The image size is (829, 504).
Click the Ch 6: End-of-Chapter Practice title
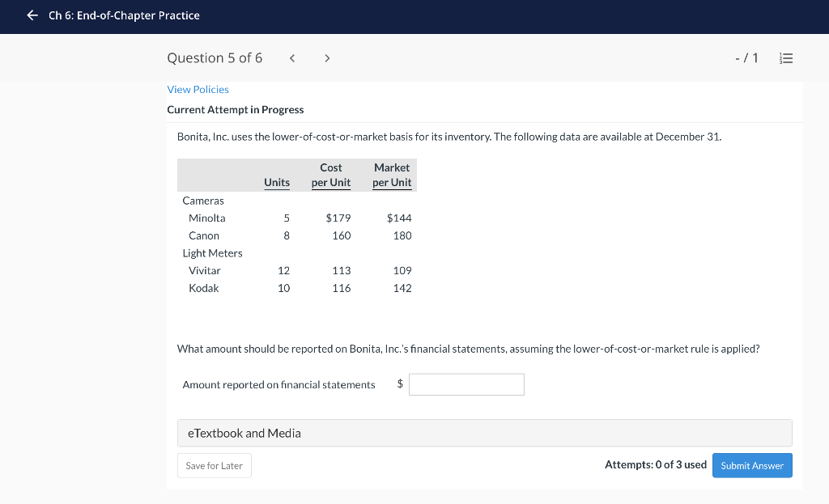click(x=124, y=15)
